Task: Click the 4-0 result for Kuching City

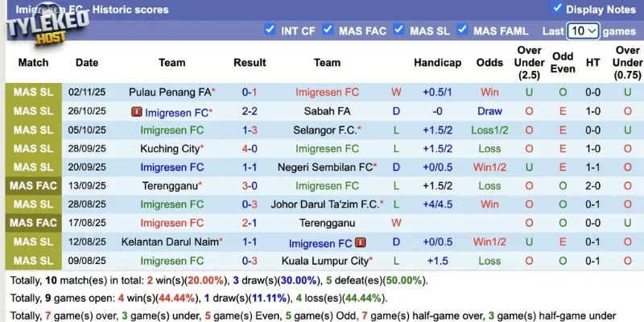Action: 250,149
